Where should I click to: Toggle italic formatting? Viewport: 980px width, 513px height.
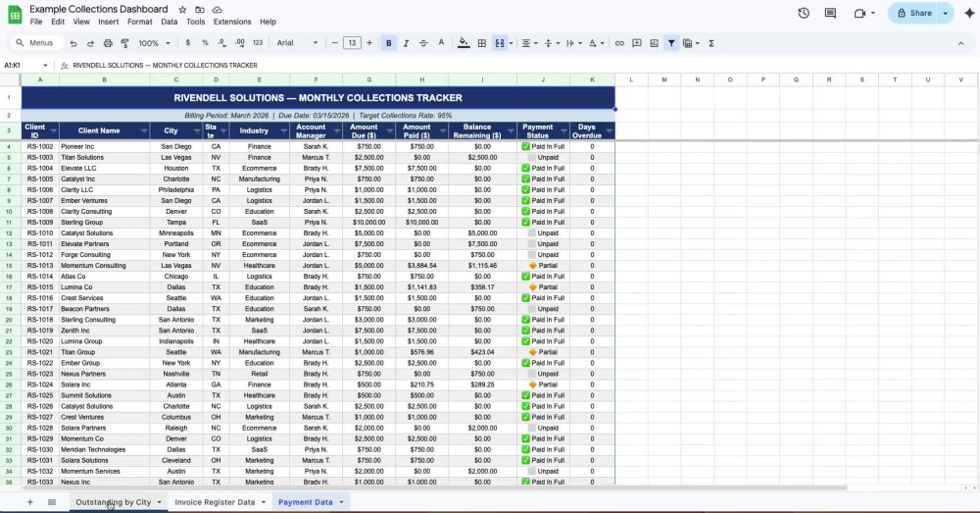coord(407,43)
